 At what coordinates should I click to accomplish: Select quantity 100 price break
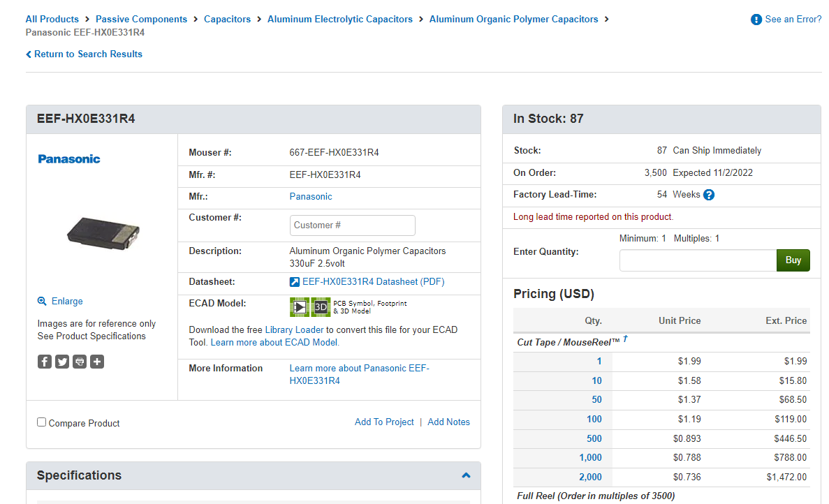[594, 420]
